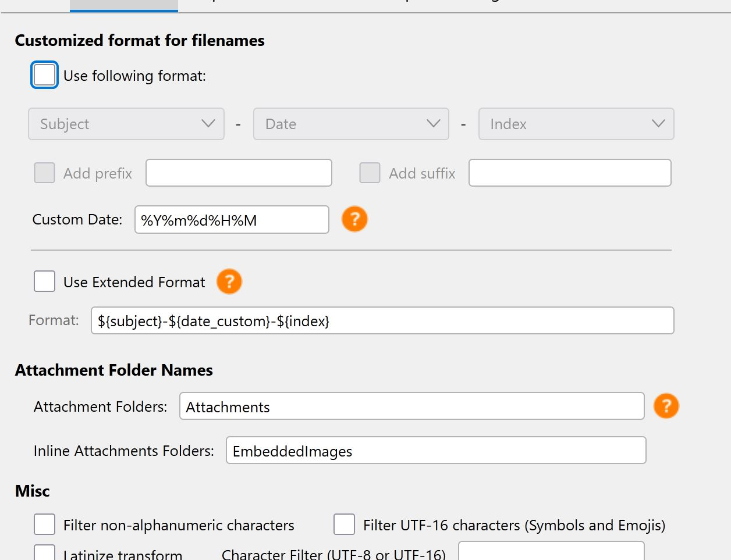Enable the 'Use following format' checkbox
The width and height of the screenshot is (731, 560).
[45, 75]
